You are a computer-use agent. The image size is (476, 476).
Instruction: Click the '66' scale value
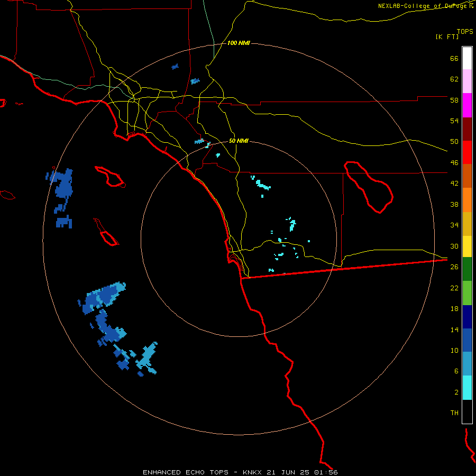click(x=454, y=58)
